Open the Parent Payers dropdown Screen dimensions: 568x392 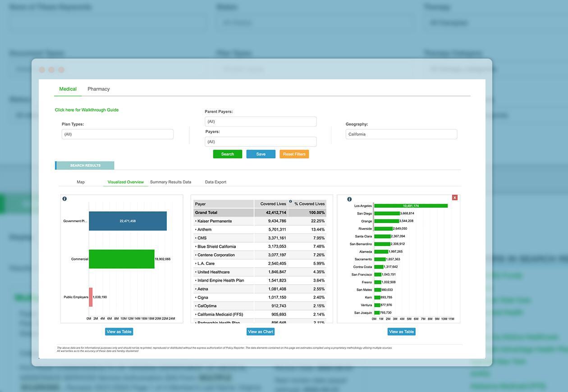tap(261, 121)
